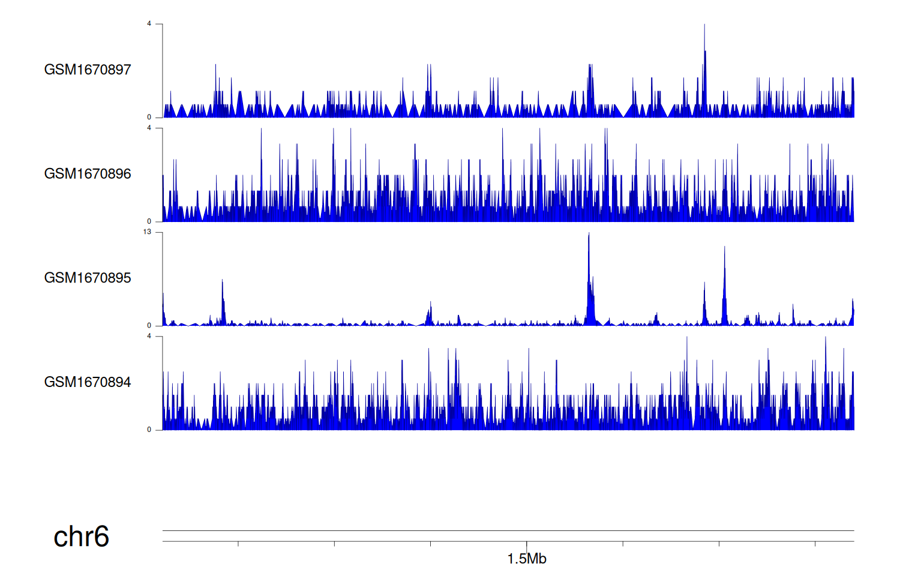This screenshot has width=900, height=588.
Task: Click the chr6 chromosome label
Action: coord(81,536)
